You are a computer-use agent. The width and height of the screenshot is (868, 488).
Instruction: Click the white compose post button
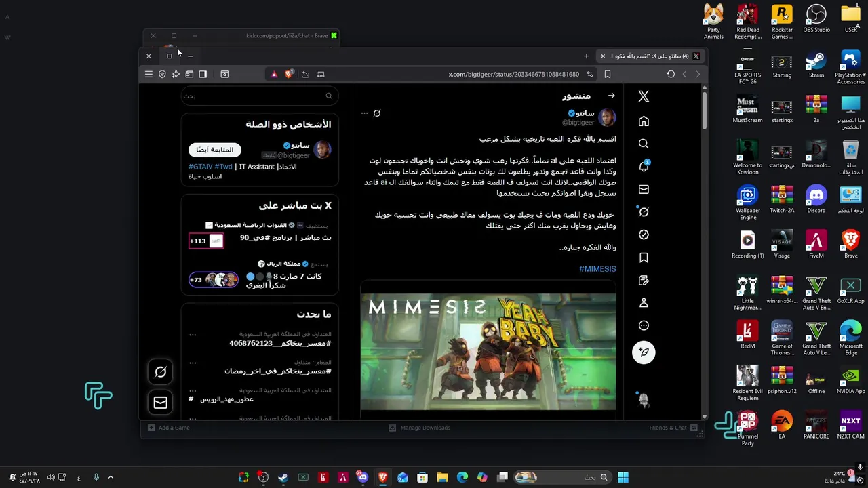click(x=644, y=352)
